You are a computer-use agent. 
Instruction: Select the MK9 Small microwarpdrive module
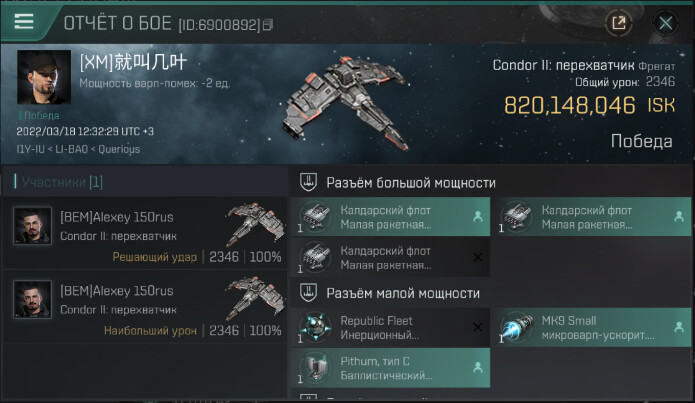pyautogui.click(x=593, y=328)
